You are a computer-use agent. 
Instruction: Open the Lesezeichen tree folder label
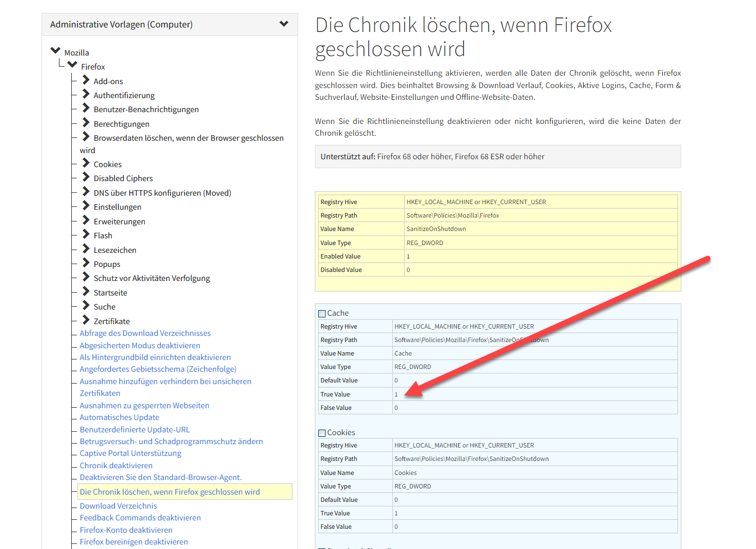point(115,250)
